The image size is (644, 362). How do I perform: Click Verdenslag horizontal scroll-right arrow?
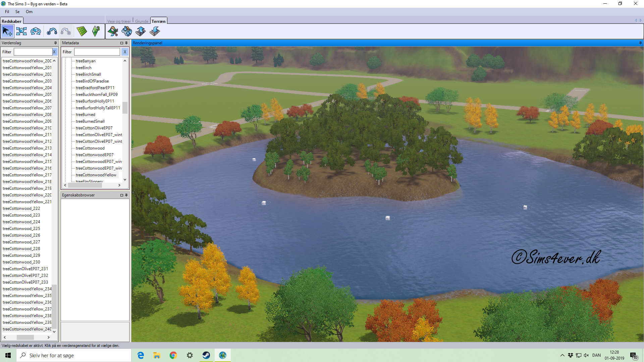pos(49,337)
